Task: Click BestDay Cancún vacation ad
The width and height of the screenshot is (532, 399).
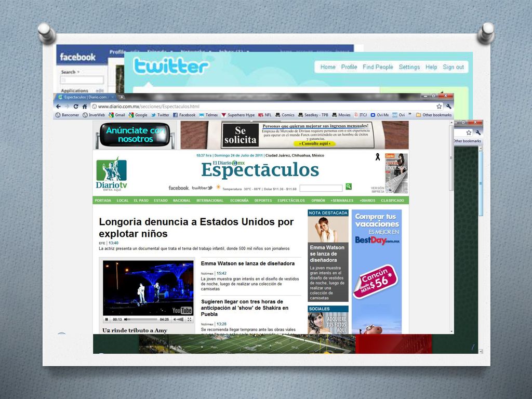Action: pos(377,271)
